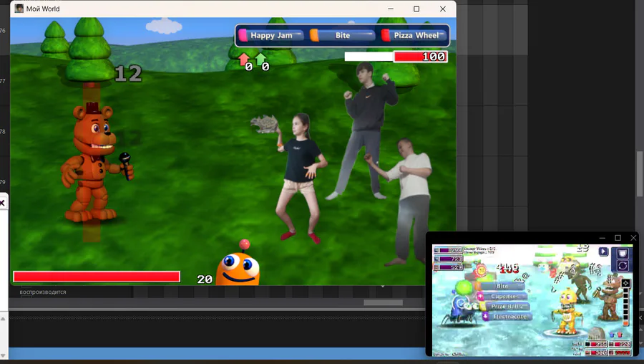This screenshot has height=364, width=644.
Task: Click the horizontal scrollbar thumb below game window
Action: pos(384,302)
